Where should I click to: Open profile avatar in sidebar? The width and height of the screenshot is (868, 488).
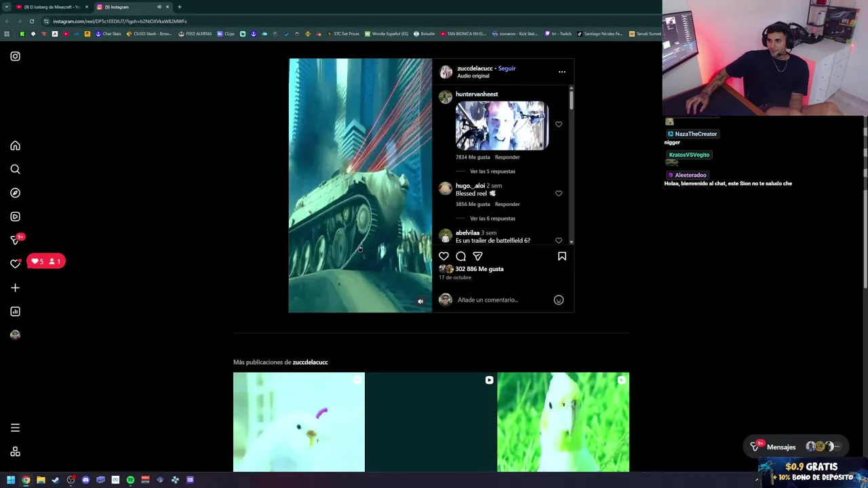[15, 335]
